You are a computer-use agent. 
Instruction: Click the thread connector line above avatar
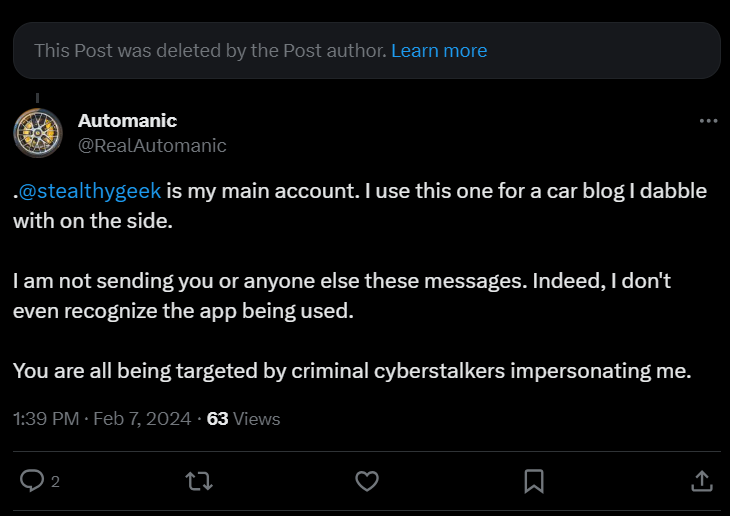[x=38, y=98]
